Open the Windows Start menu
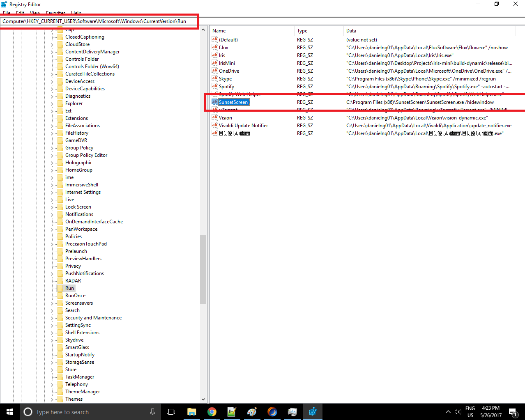The image size is (525, 420). 10,412
